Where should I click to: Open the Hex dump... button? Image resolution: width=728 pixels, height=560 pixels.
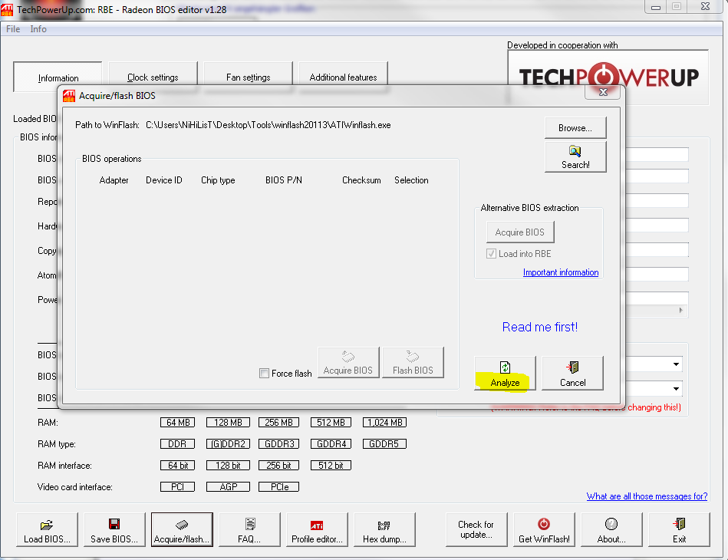384,530
